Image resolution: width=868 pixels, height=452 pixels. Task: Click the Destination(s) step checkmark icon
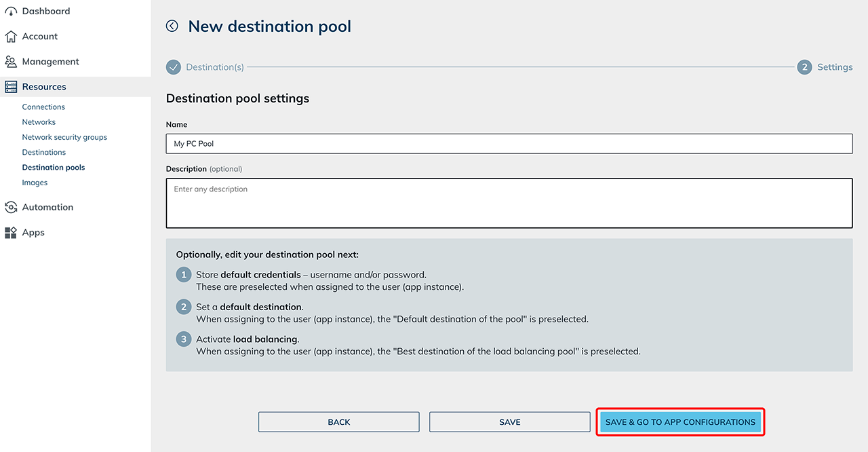174,67
